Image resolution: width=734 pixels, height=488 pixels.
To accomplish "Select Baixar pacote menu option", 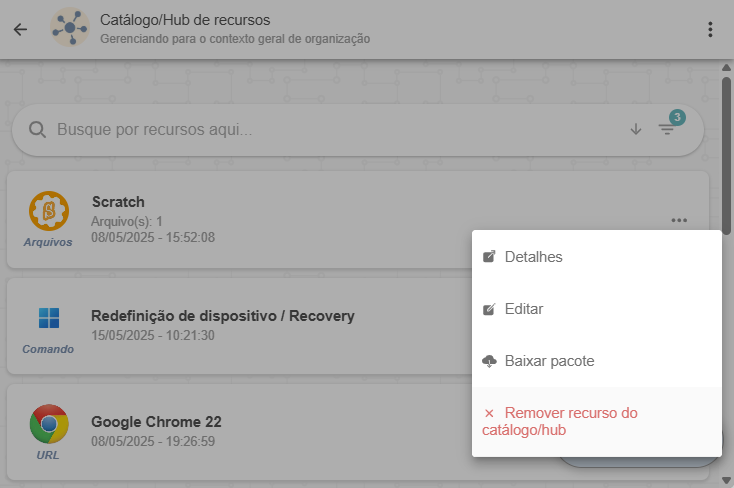I will pyautogui.click(x=549, y=361).
